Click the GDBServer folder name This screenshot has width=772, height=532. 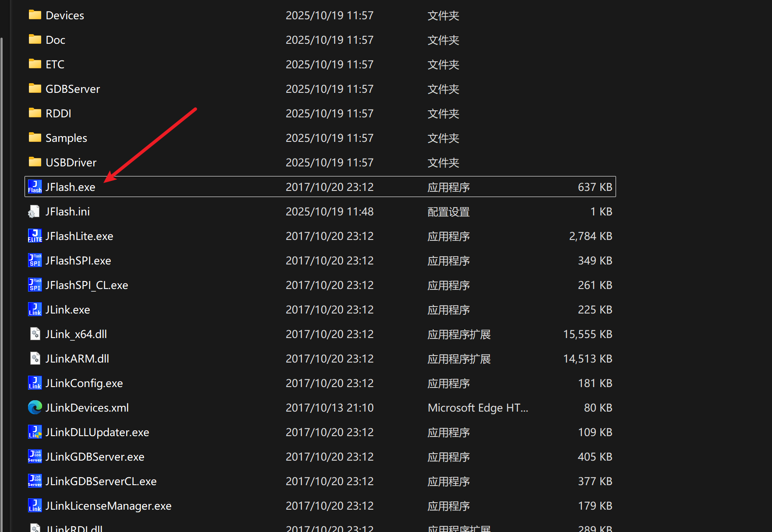click(x=73, y=89)
